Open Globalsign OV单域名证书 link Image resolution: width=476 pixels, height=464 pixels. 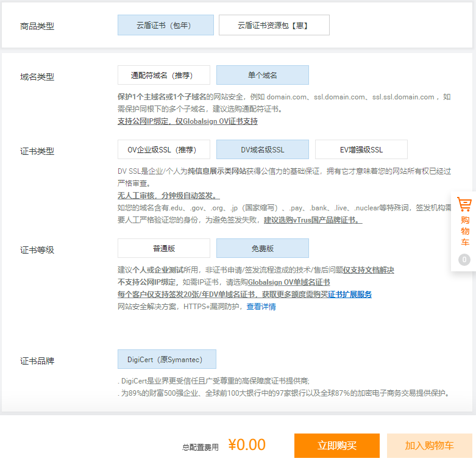(289, 282)
